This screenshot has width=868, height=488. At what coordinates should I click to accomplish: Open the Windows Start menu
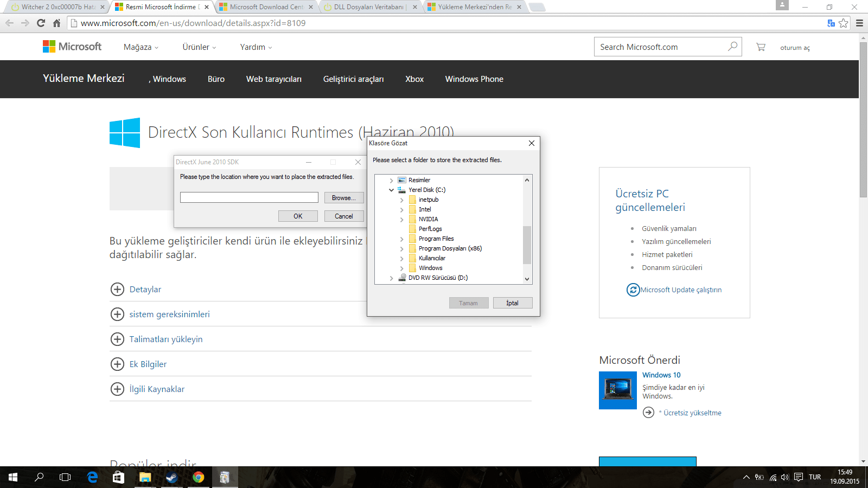[13, 477]
